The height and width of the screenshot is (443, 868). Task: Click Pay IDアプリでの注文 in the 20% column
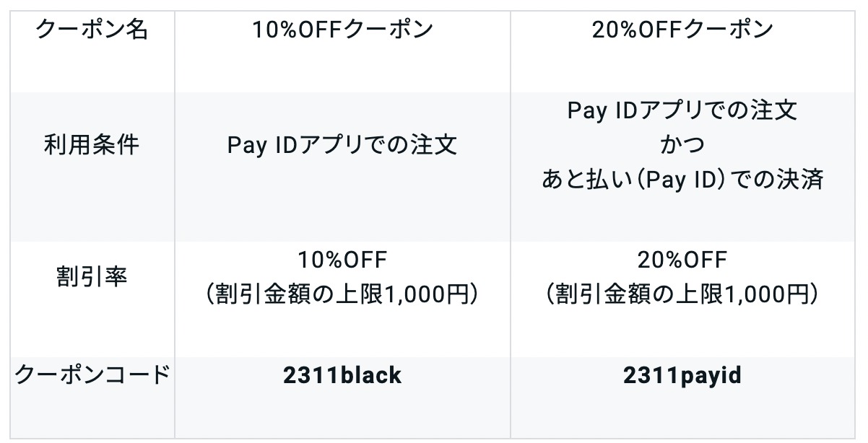pos(682,111)
